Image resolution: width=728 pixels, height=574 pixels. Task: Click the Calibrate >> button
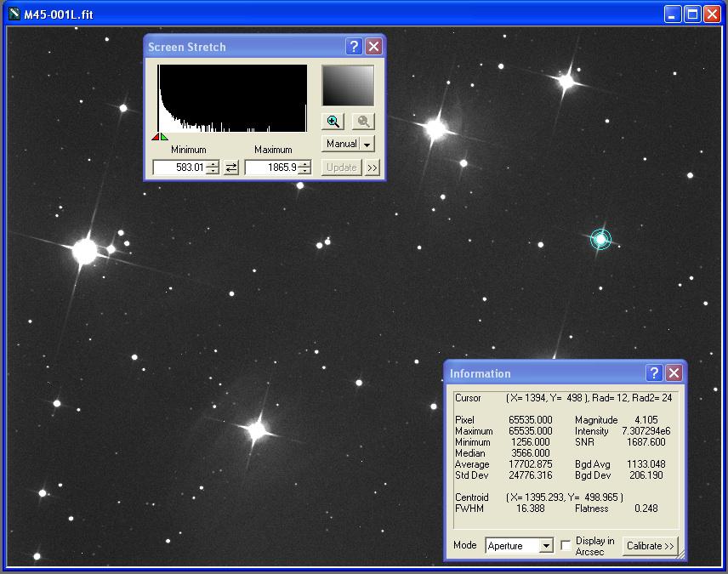650,546
